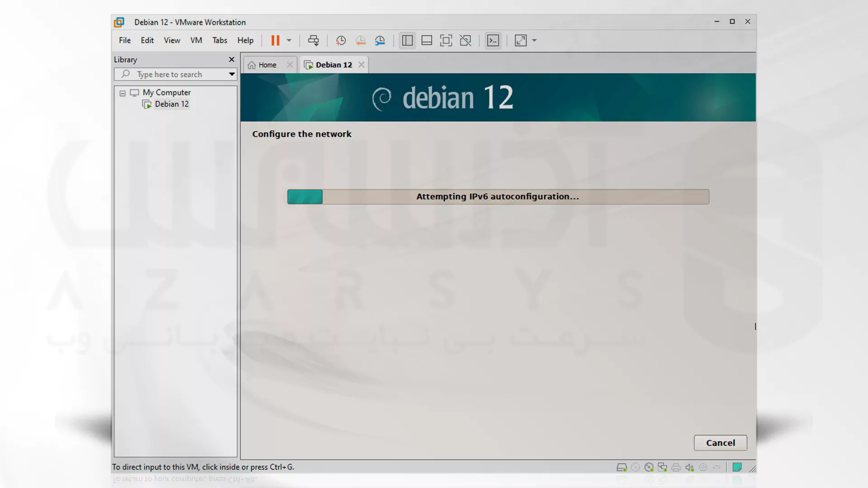This screenshot has height=488, width=868.
Task: Take a snapshot of this virtual machine
Action: coord(341,40)
